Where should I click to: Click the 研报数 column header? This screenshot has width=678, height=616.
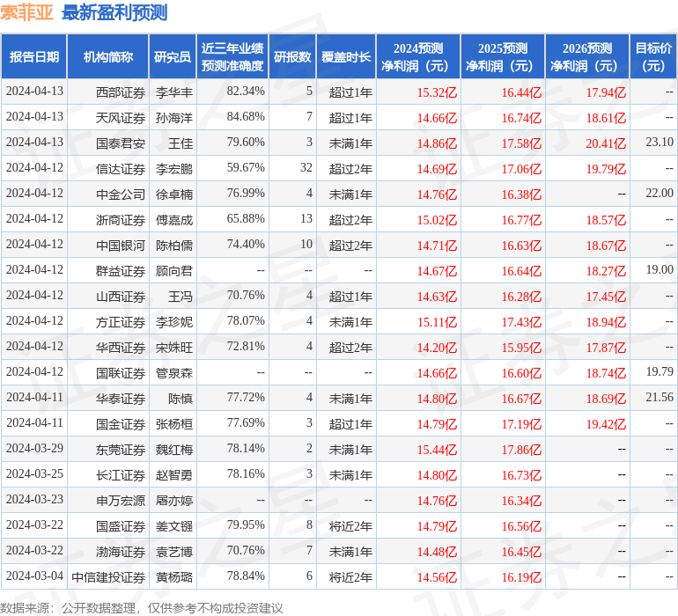pyautogui.click(x=292, y=57)
